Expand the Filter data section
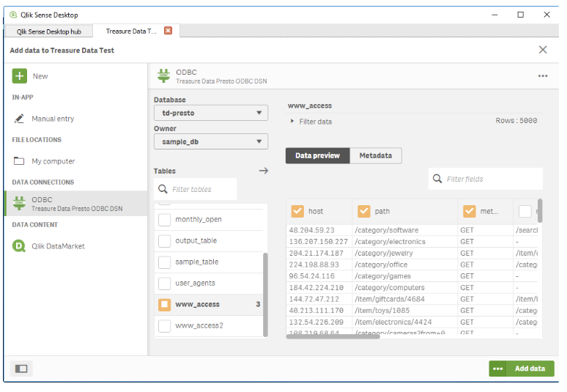 pos(293,122)
